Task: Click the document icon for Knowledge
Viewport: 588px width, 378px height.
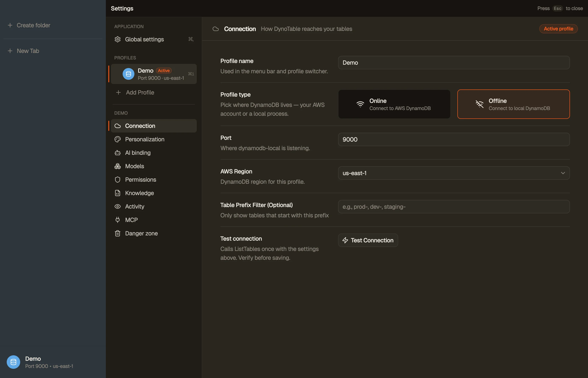Action: pos(118,193)
